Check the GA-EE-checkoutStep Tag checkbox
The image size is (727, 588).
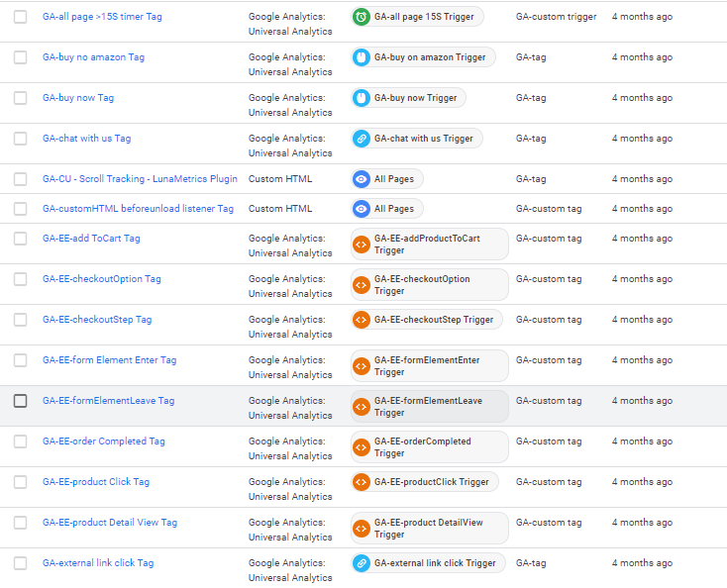[21, 320]
